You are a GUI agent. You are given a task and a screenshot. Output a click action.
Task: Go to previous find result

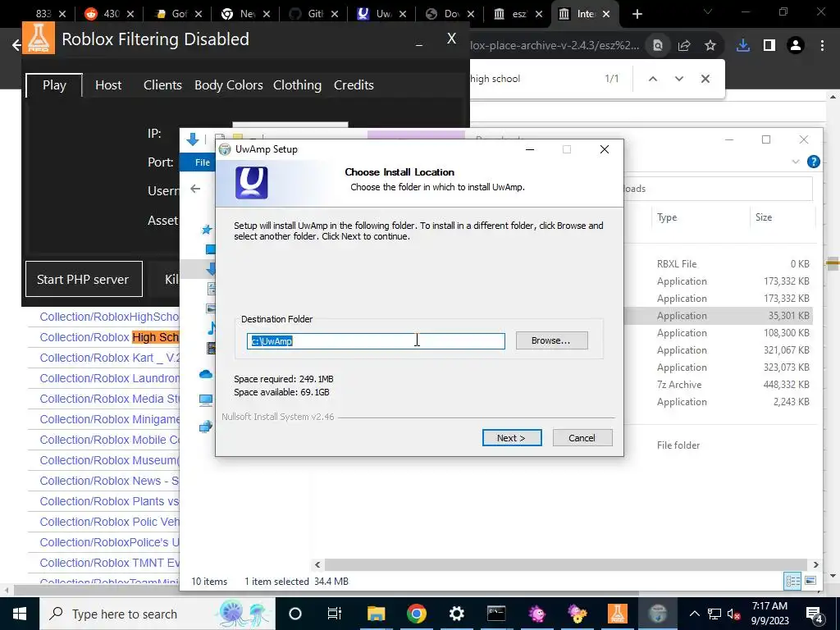tap(652, 79)
